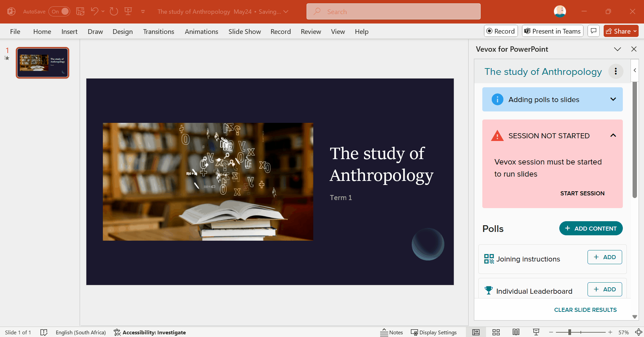Switch to the Insert tab
The image size is (644, 337).
tap(69, 32)
